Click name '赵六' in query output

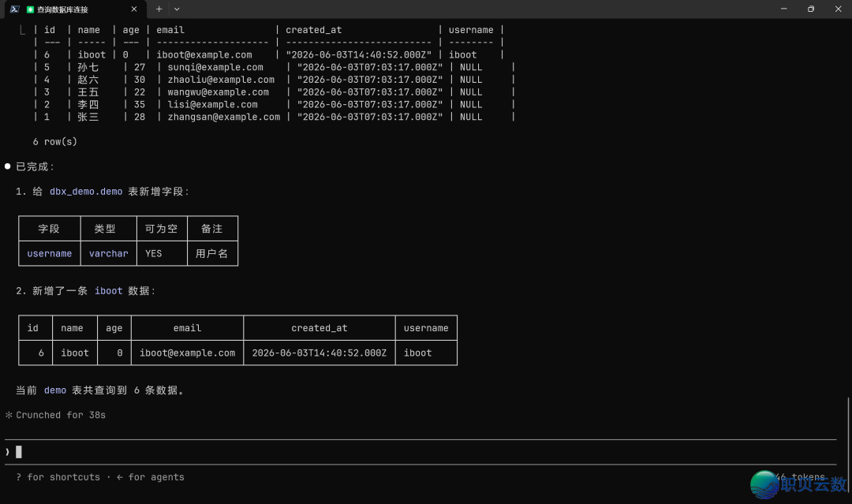[x=88, y=80]
